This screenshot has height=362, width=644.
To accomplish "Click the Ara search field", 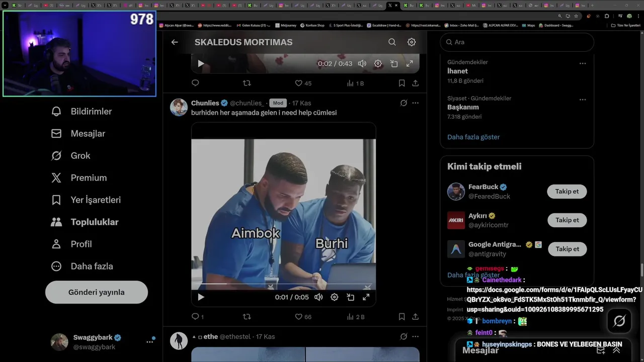I will (x=517, y=42).
